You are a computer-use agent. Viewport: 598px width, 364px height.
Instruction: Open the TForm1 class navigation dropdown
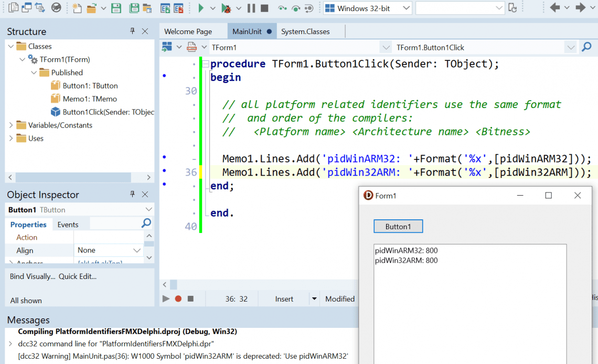pyautogui.click(x=386, y=48)
